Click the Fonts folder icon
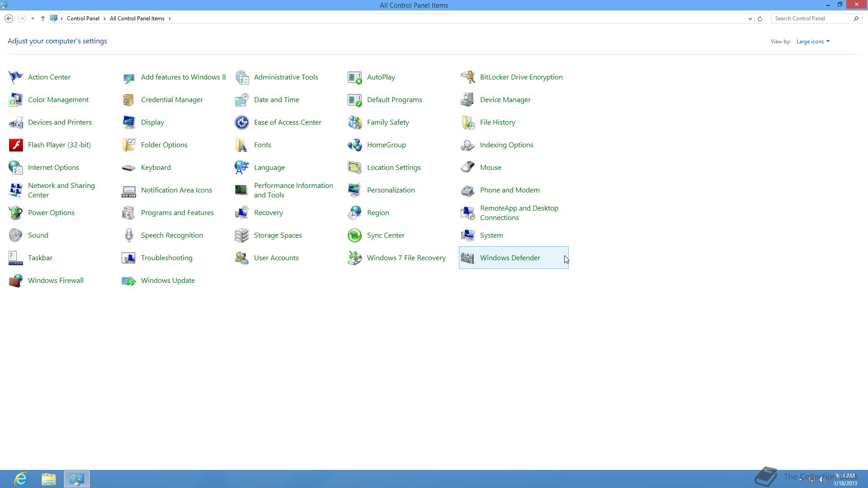The image size is (868, 488). (x=242, y=145)
